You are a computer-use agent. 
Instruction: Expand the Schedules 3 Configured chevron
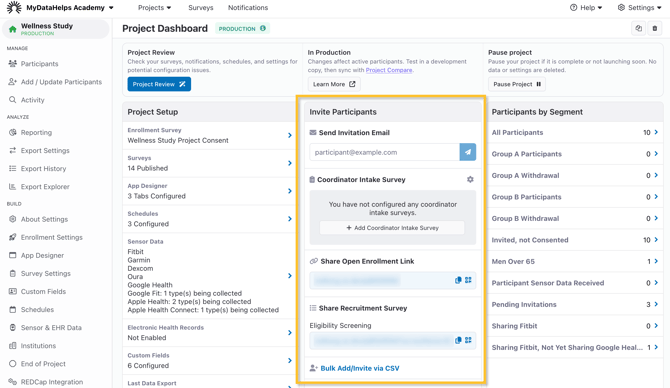pyautogui.click(x=290, y=219)
